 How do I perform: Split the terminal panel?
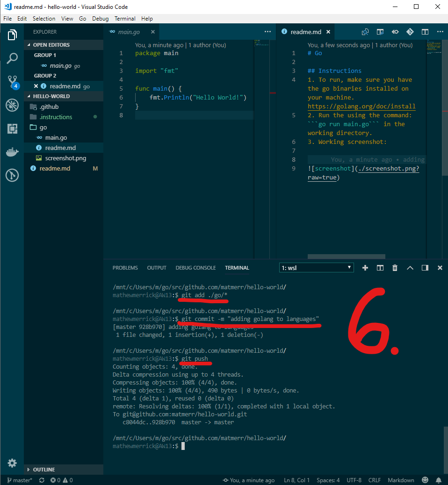(x=380, y=268)
